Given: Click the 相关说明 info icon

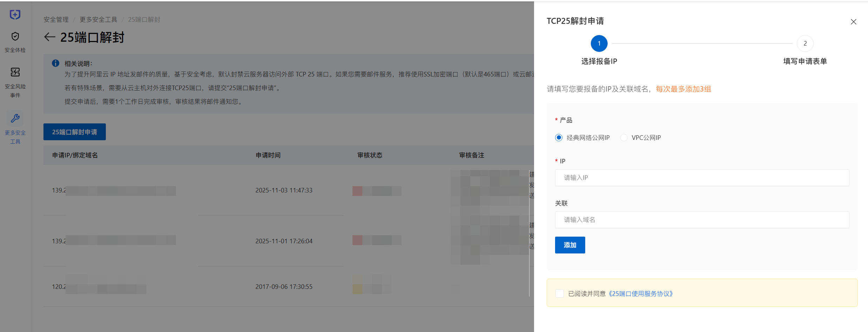Looking at the screenshot, I should [x=55, y=63].
